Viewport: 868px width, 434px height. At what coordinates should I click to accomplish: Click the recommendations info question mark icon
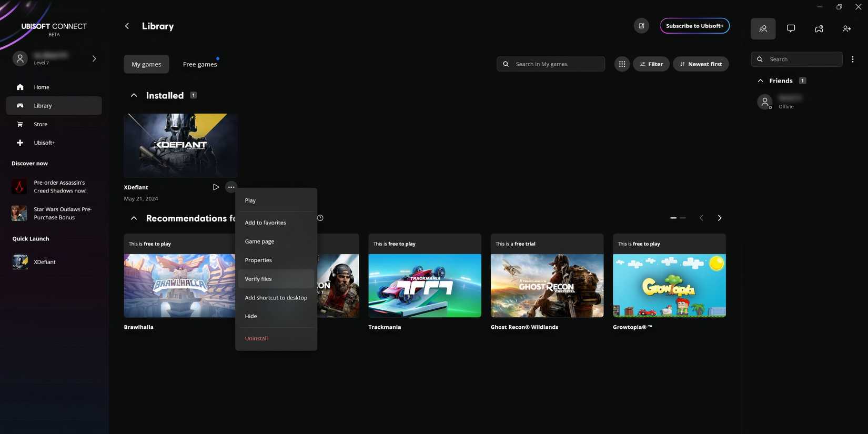[320, 218]
